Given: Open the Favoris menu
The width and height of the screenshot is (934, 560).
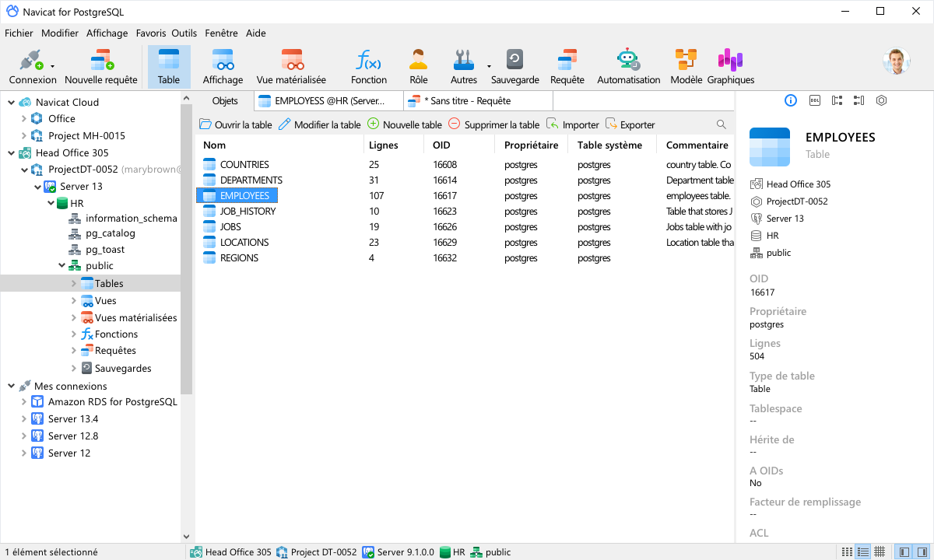Looking at the screenshot, I should tap(151, 33).
